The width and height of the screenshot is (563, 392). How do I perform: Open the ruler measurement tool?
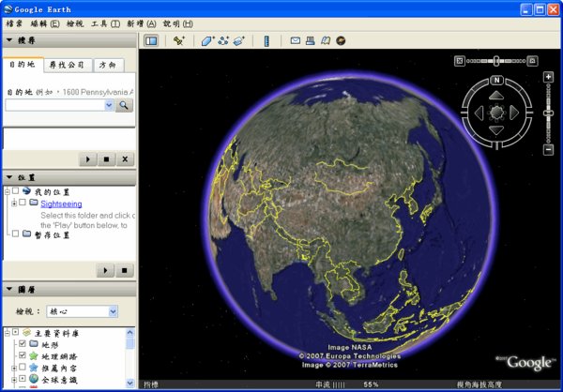266,41
